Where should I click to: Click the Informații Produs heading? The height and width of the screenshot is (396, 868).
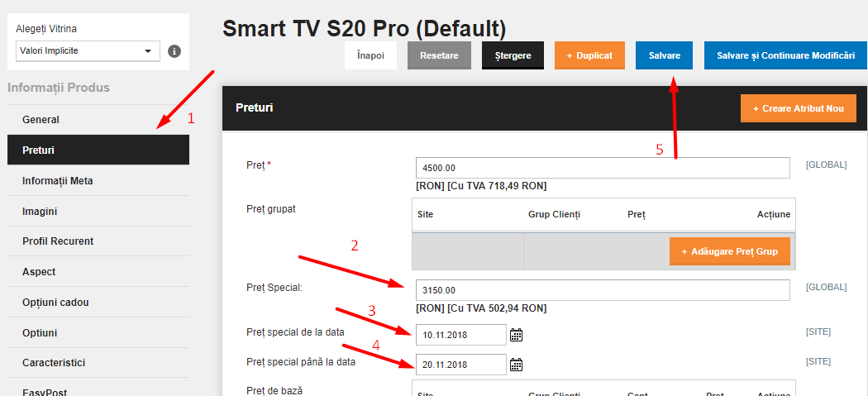[x=59, y=88]
